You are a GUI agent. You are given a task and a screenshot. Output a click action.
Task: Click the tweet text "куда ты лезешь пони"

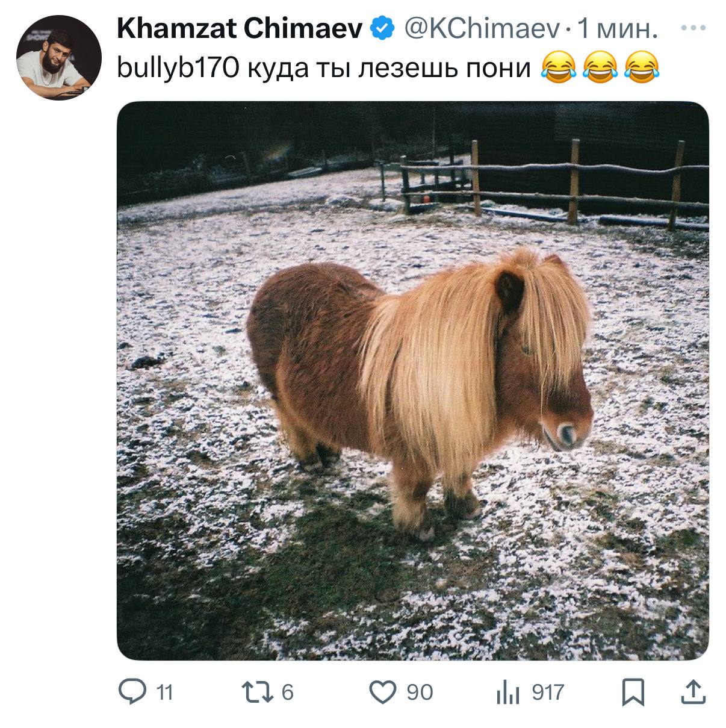point(389,68)
